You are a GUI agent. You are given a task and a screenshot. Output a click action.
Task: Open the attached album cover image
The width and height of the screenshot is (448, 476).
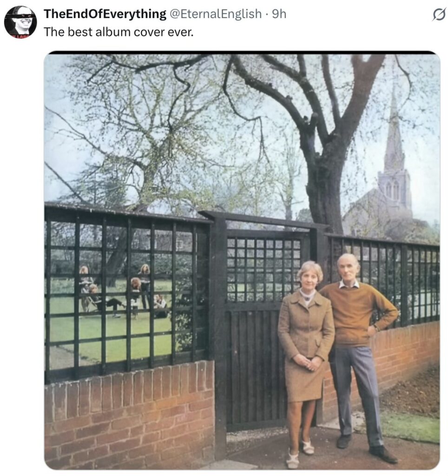[242, 260]
